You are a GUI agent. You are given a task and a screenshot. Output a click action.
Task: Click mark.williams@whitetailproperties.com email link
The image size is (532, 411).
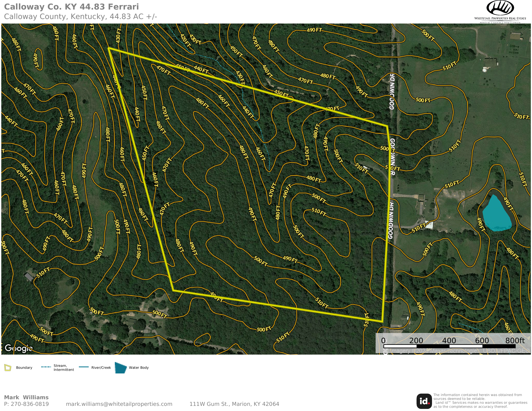[119, 404]
